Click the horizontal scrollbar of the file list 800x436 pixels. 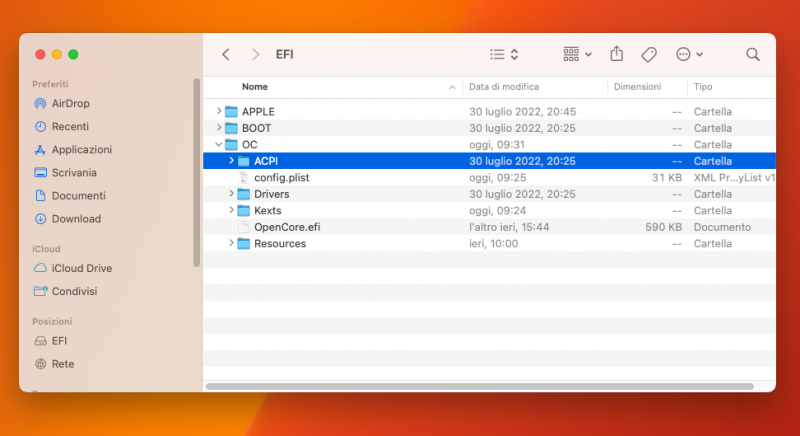point(480,386)
